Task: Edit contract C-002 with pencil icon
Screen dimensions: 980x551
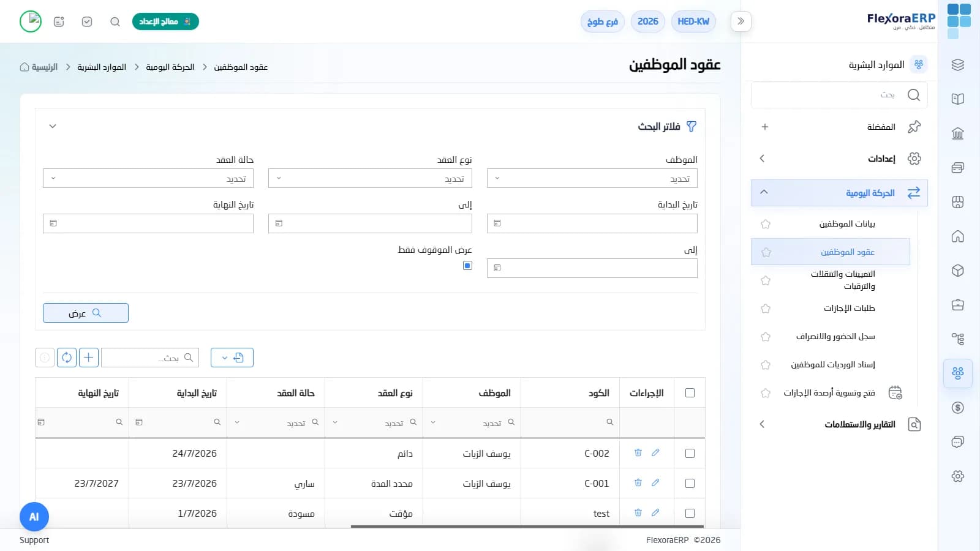Action: (655, 453)
